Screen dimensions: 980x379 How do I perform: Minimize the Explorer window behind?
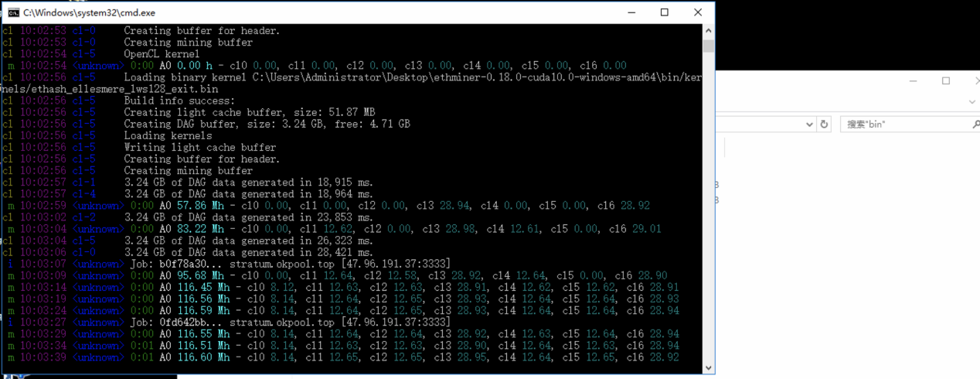[x=914, y=81]
